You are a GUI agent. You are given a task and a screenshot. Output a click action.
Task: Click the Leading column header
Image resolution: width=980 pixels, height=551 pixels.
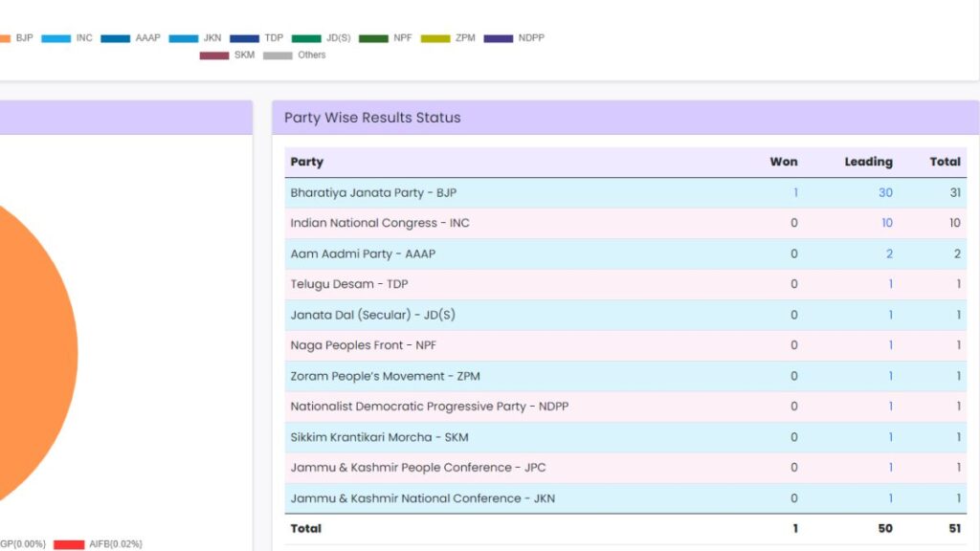pyautogui.click(x=867, y=162)
